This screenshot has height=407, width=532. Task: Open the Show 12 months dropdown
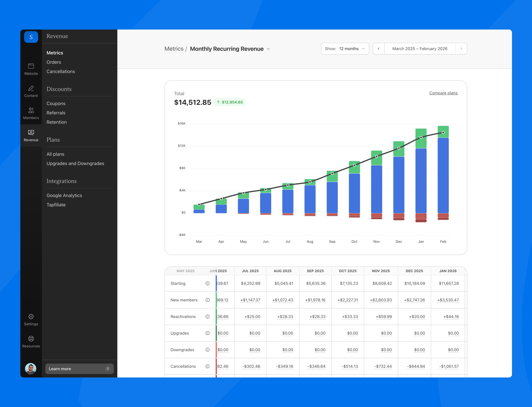point(345,49)
